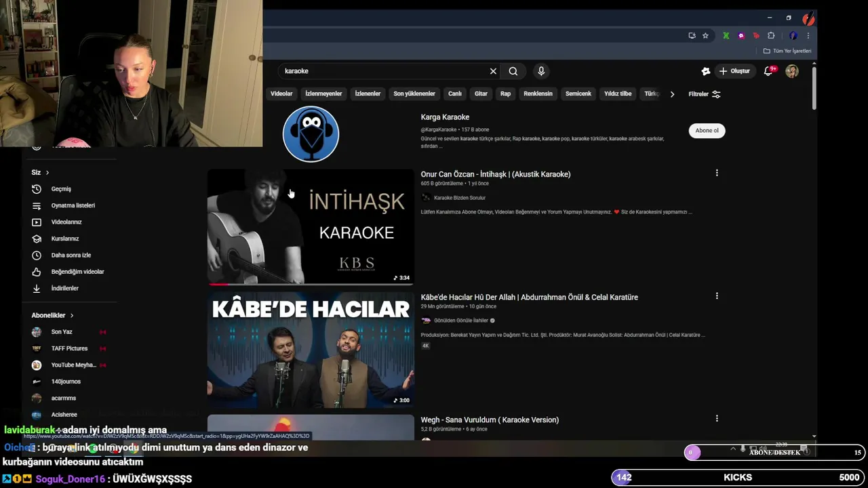The image size is (868, 488).
Task: Open the Chrome extensions puzzle menu
Action: [771, 36]
